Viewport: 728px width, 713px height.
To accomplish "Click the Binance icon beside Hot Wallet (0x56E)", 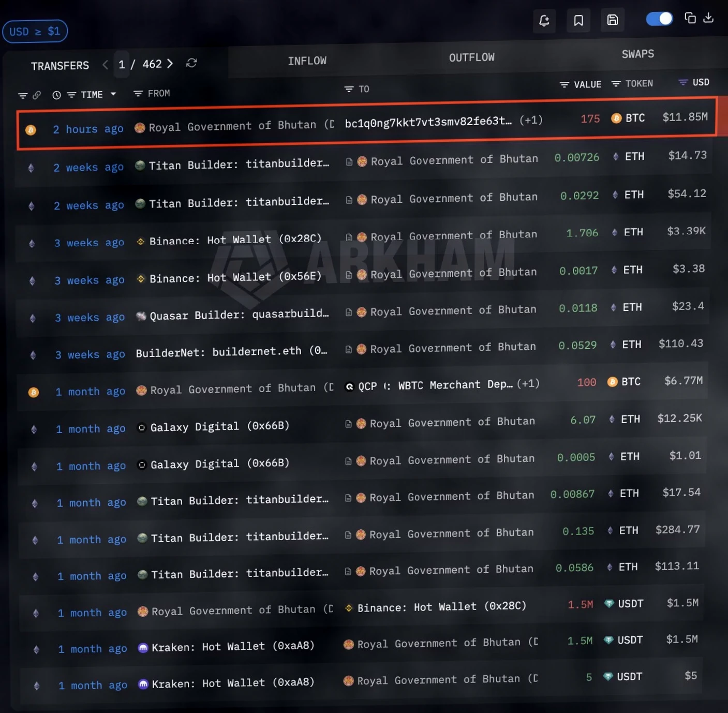I will point(141,279).
